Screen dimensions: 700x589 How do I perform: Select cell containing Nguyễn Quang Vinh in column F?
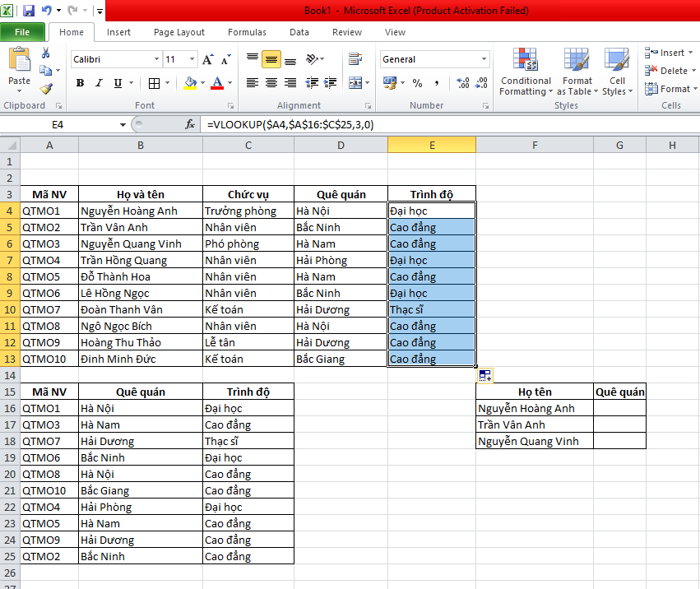(x=535, y=441)
